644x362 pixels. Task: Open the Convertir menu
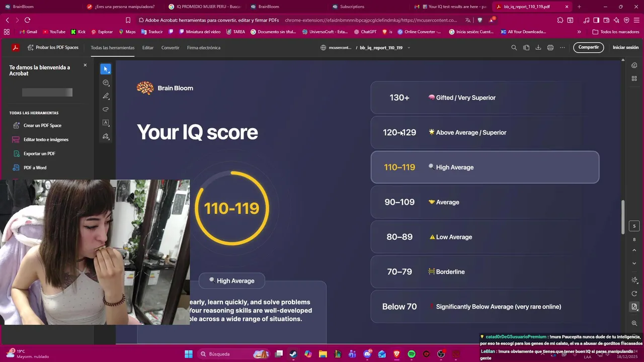pos(170,48)
